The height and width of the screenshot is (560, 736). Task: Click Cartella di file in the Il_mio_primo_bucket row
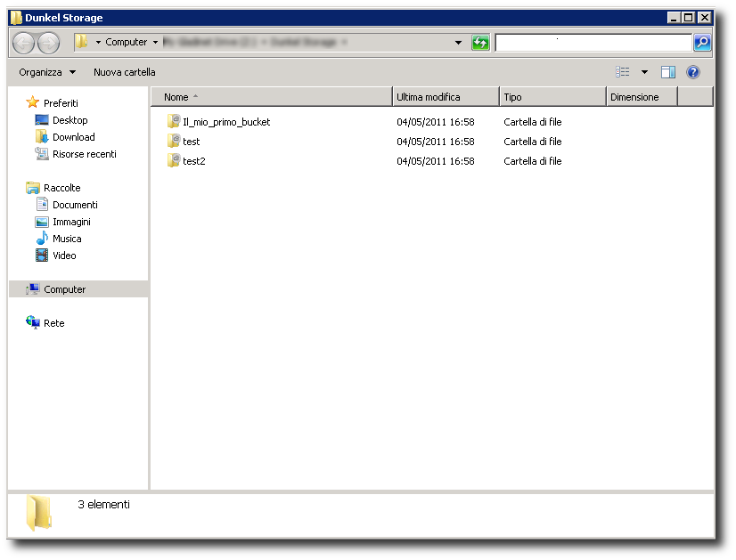533,121
